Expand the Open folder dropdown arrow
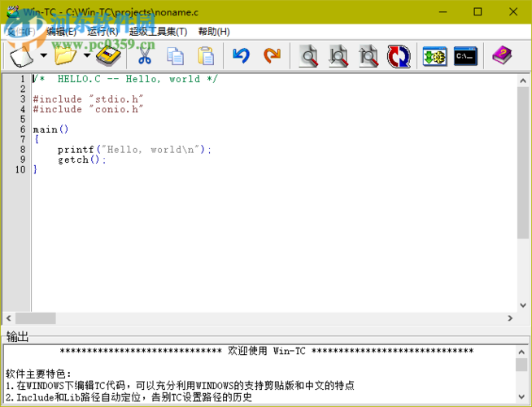Screen dimensions: 532x407 [x=87, y=55]
